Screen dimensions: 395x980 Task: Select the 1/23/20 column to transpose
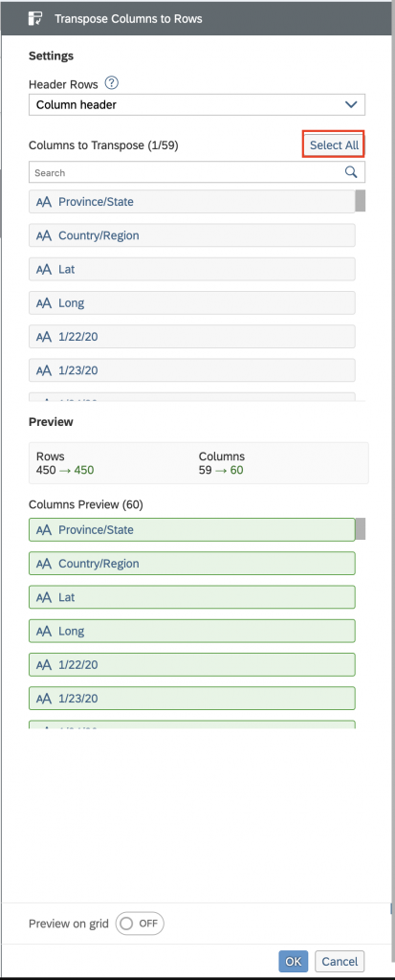pyautogui.click(x=192, y=370)
